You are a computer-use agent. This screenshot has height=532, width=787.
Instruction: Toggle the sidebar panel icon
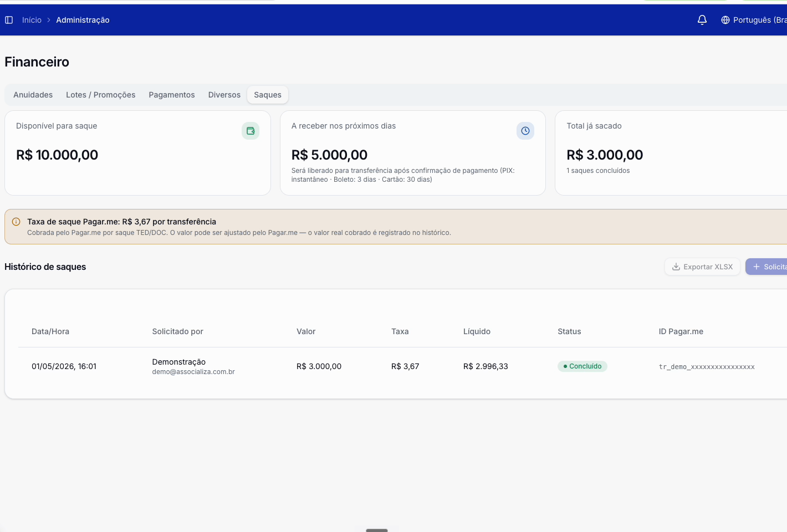coord(9,20)
